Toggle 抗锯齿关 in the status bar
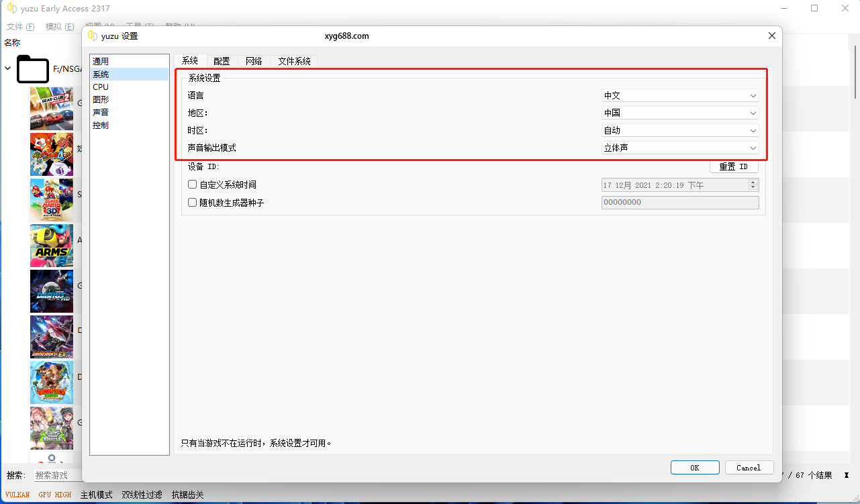860x504 pixels. pyautogui.click(x=187, y=495)
